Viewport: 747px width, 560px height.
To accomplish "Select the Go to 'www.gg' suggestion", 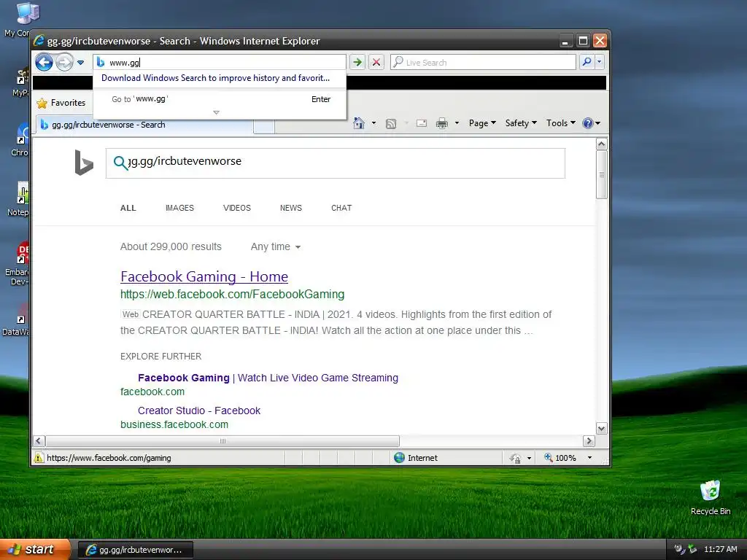I will (x=219, y=99).
